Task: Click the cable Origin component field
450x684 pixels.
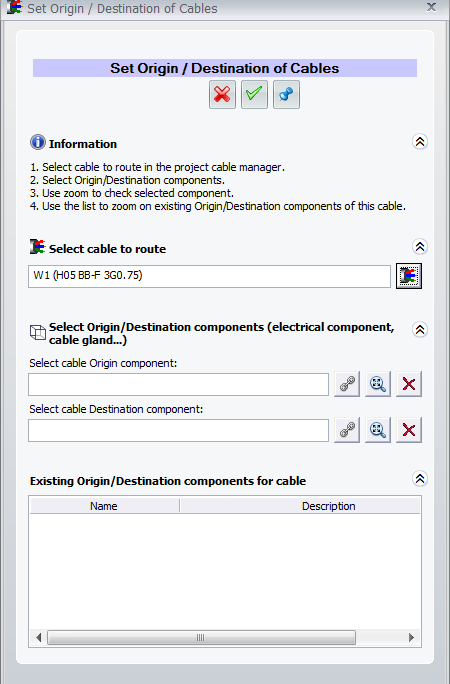Action: coord(178,384)
